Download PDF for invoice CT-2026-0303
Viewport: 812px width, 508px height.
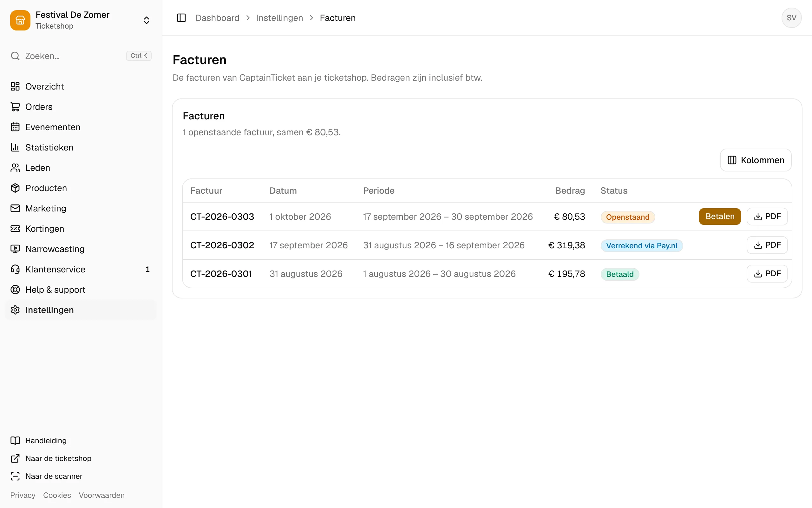(x=767, y=216)
